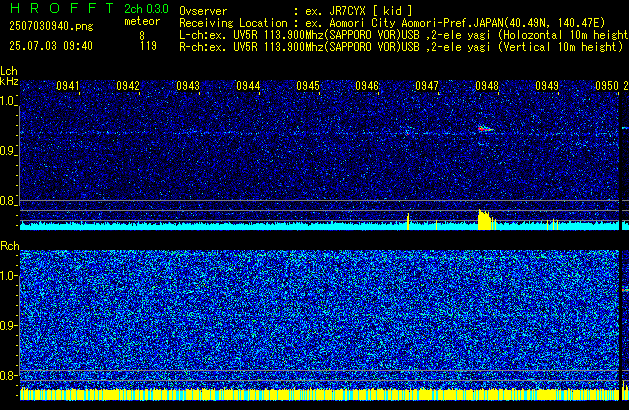This screenshot has width=629, height=410.
Task: Click the 0947 time marker
Action: click(427, 86)
